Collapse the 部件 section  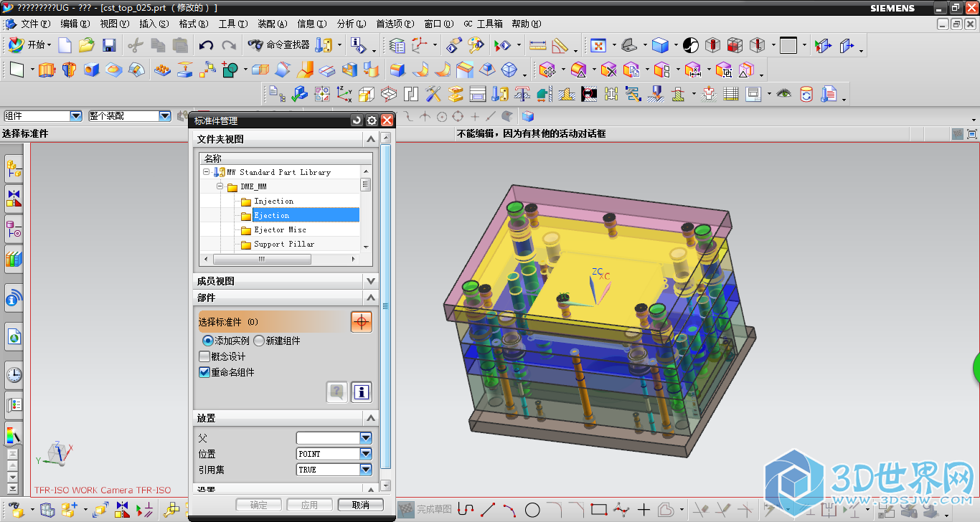pyautogui.click(x=371, y=298)
